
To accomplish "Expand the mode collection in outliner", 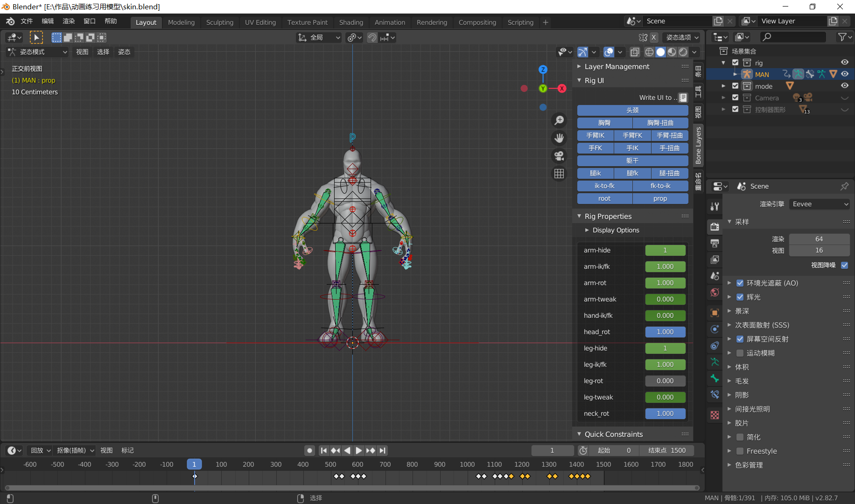I will pos(723,86).
